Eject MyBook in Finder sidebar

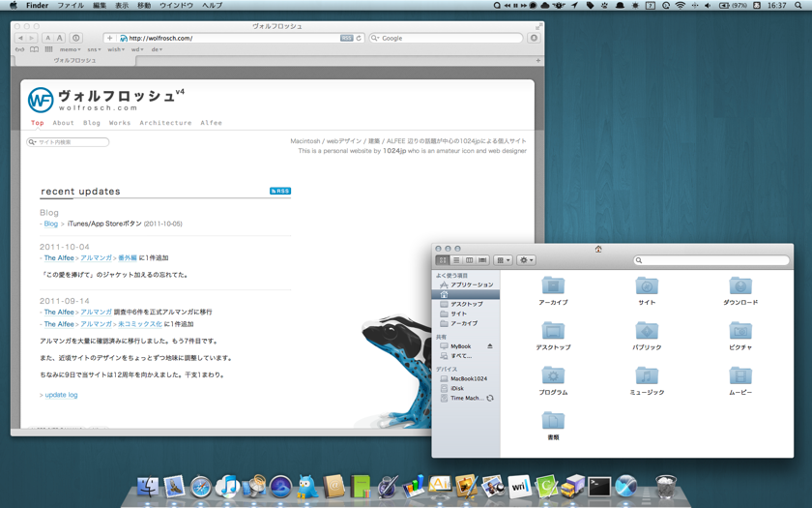(490, 346)
